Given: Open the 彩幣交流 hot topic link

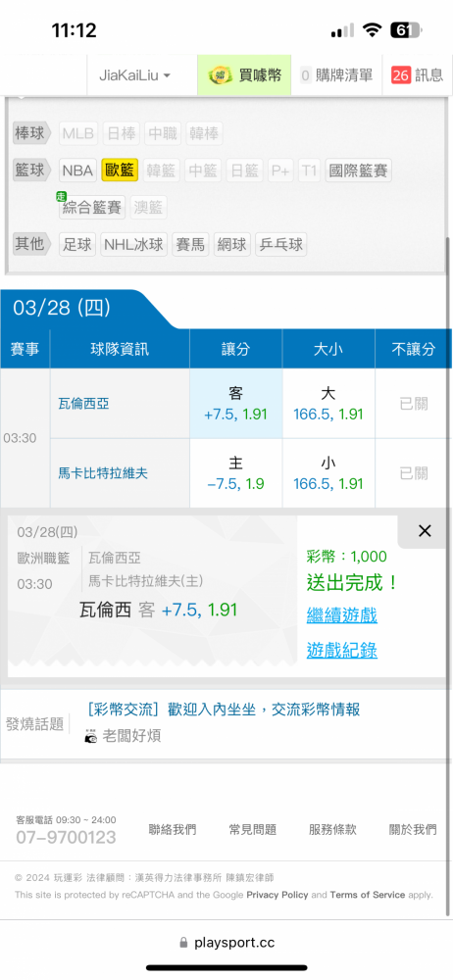Looking at the screenshot, I should [224, 710].
